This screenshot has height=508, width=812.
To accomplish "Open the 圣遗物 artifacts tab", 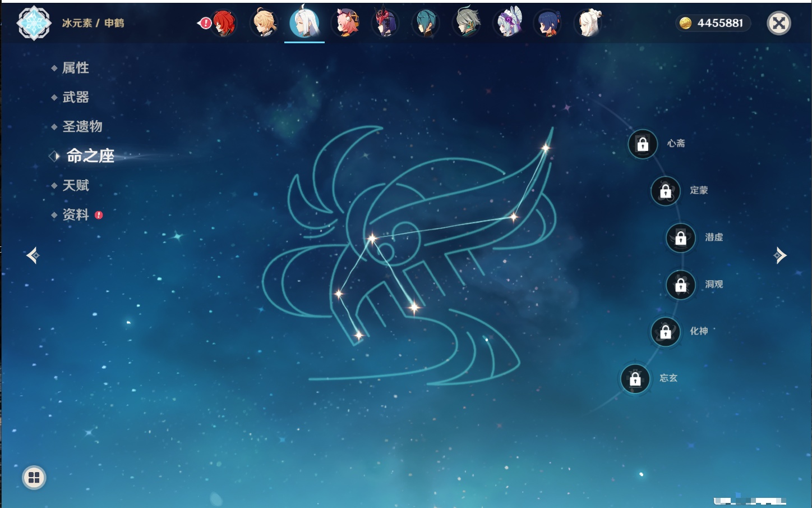I will [82, 126].
